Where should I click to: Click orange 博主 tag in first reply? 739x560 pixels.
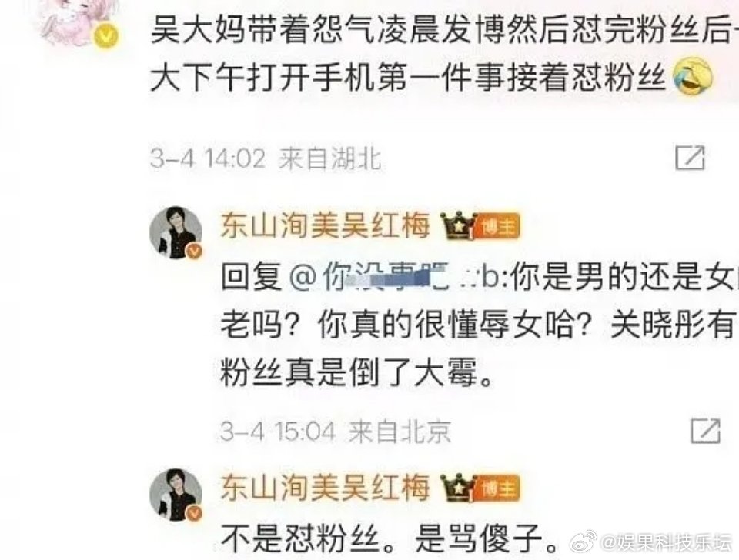click(499, 227)
